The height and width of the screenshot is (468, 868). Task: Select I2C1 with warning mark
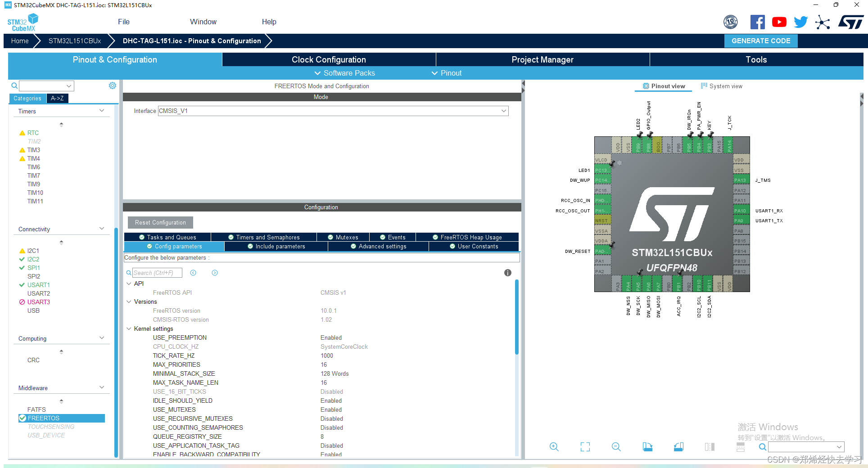(33, 251)
